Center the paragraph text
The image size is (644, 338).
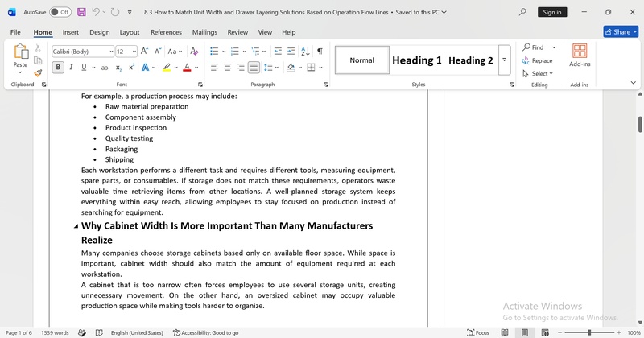coord(227,68)
